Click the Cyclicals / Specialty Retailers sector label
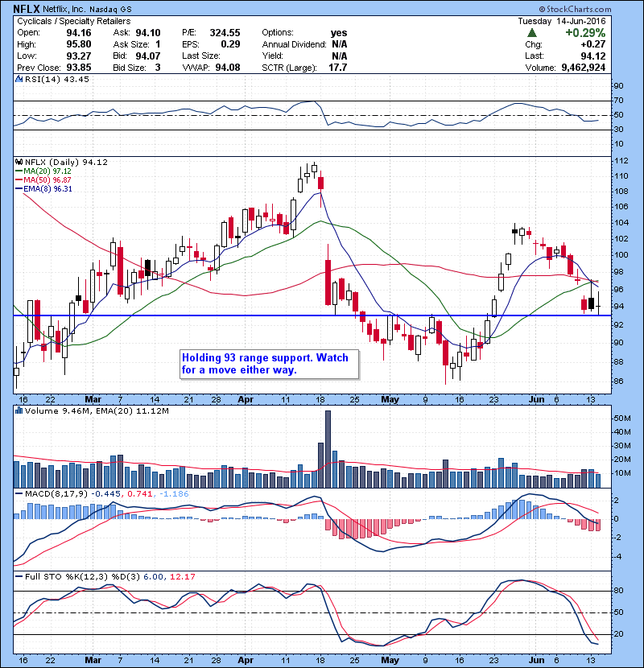The width and height of the screenshot is (644, 668). pyautogui.click(x=74, y=21)
